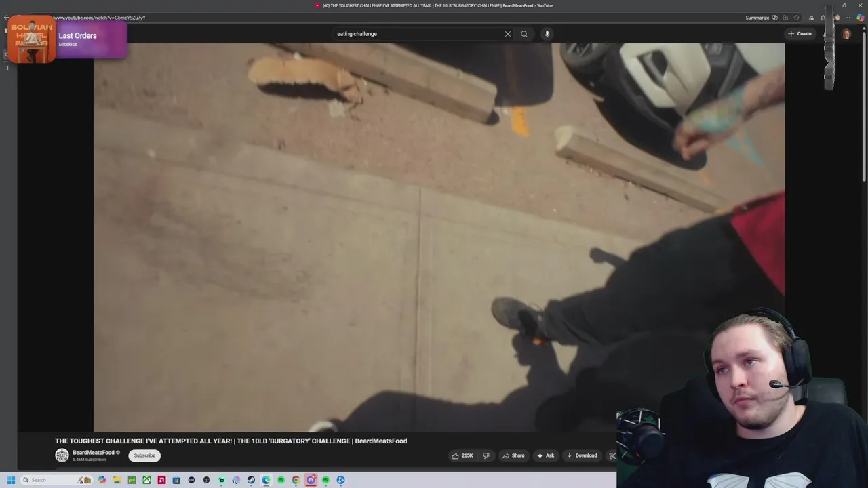
Task: Open browser new tab plus icon
Action: click(7, 68)
